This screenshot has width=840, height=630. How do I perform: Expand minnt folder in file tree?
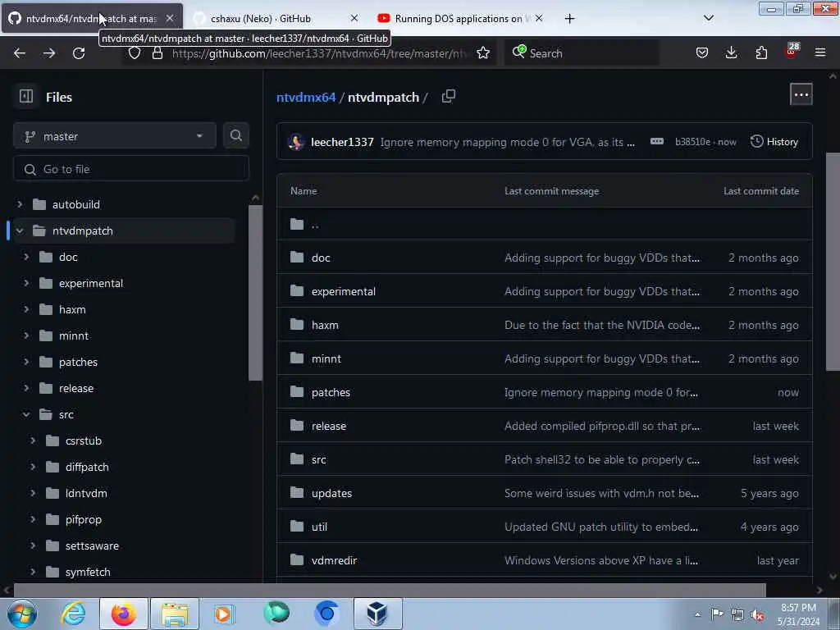click(x=25, y=336)
